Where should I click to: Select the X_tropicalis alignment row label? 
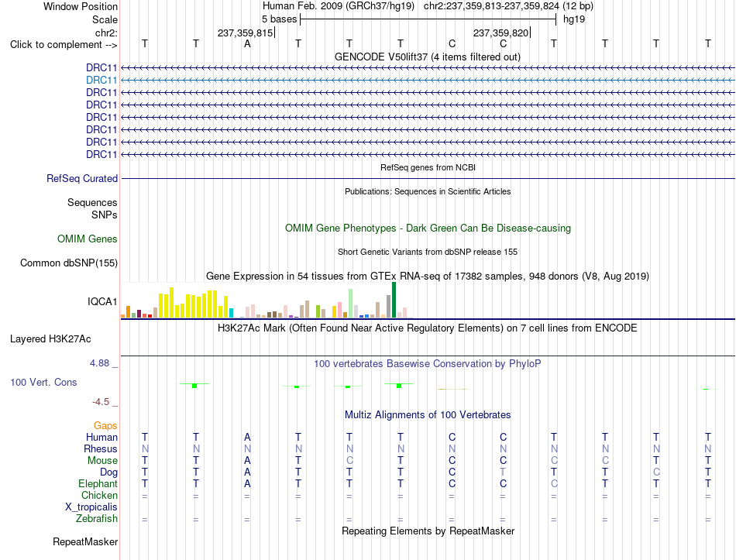(91, 507)
